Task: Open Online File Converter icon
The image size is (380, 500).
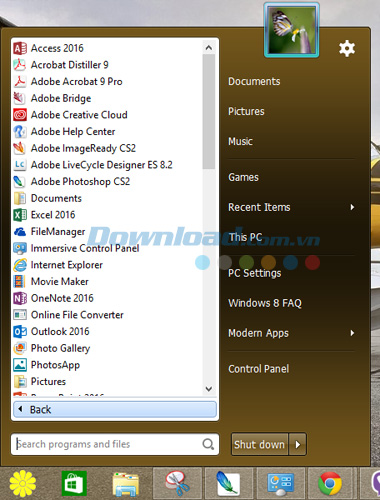Action: [x=20, y=315]
